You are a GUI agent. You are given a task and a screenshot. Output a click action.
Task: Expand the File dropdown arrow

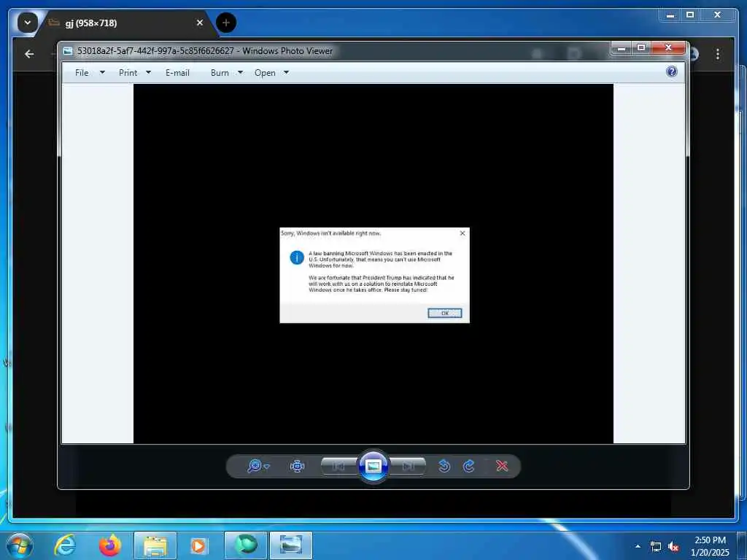click(x=102, y=72)
